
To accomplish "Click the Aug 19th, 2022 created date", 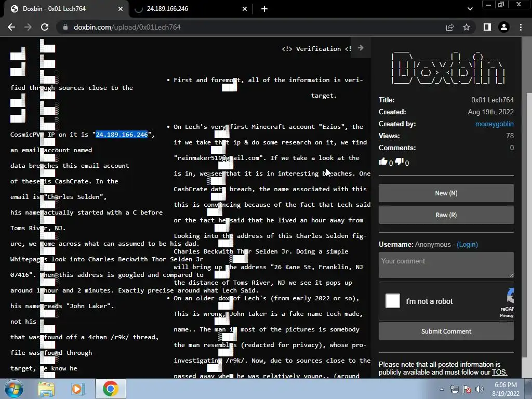I will [x=490, y=112].
